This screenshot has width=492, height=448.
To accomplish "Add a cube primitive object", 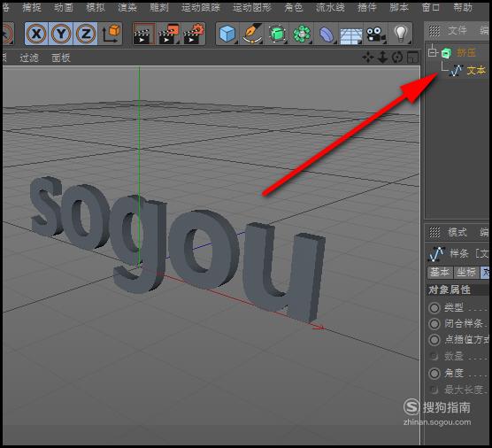I will pyautogui.click(x=227, y=34).
